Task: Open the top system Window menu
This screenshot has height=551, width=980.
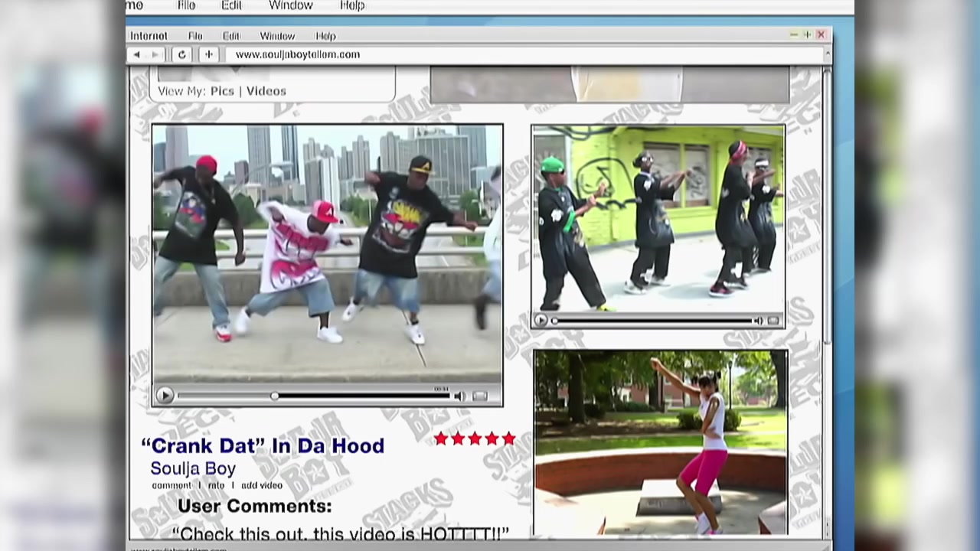Action: (291, 5)
